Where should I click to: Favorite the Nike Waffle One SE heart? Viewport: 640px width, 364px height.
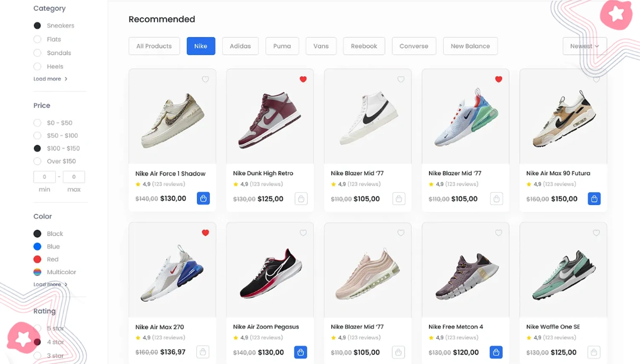(596, 233)
